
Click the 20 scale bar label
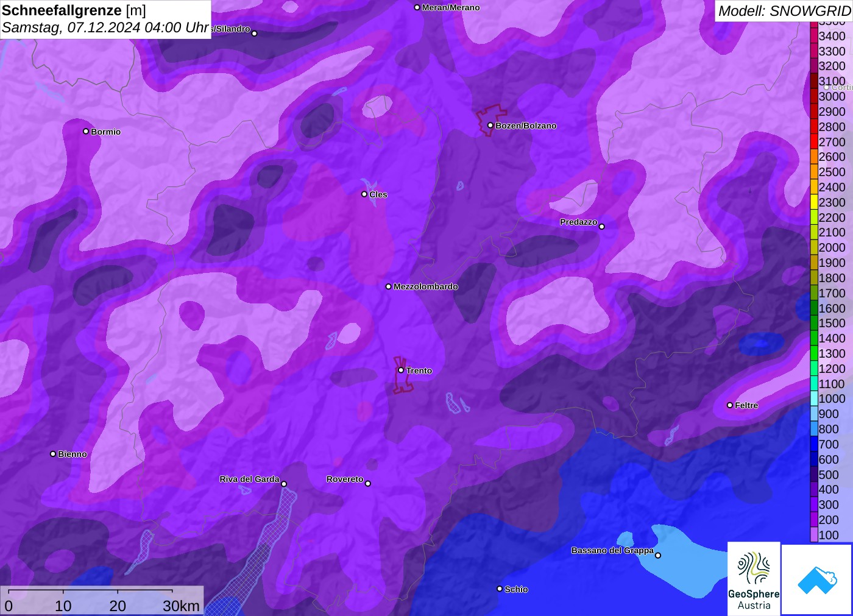coord(118,606)
